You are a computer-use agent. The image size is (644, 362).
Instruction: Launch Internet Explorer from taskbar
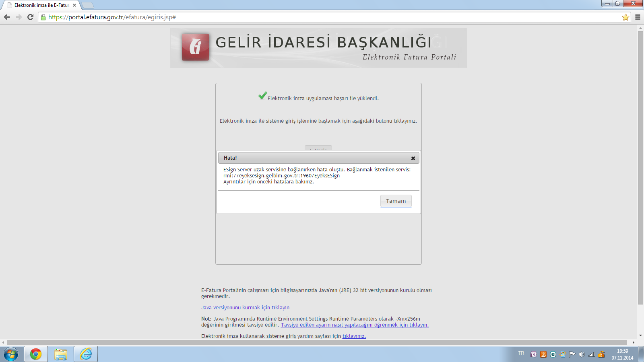[86, 354]
